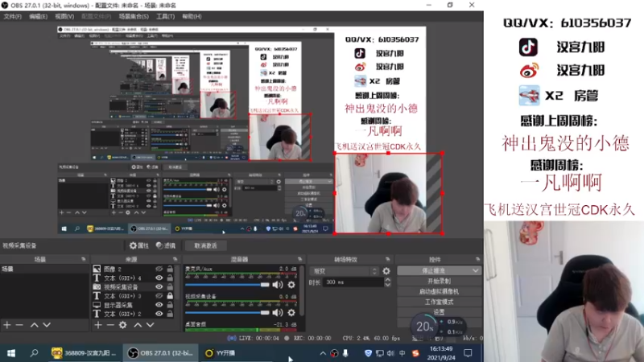
Task: Click the mixer panel vertical scrollbar
Action: point(303,290)
